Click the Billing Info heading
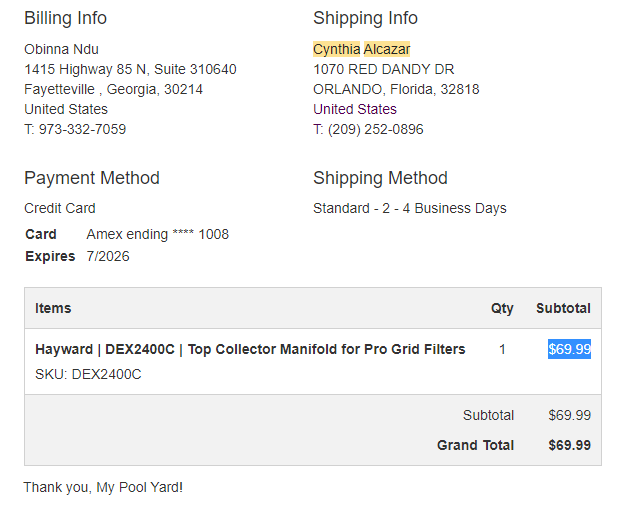The width and height of the screenshot is (627, 506). pos(65,18)
